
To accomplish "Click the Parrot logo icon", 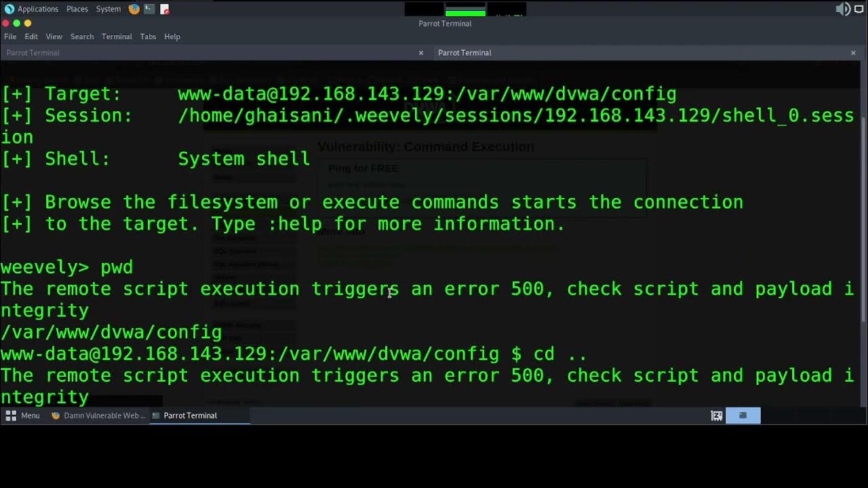I will tap(9, 9).
